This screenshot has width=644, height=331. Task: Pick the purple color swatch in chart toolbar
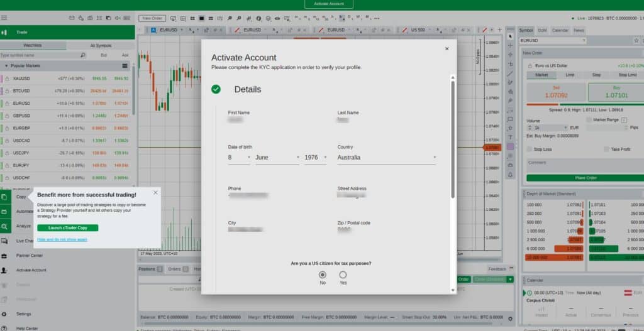510,146
